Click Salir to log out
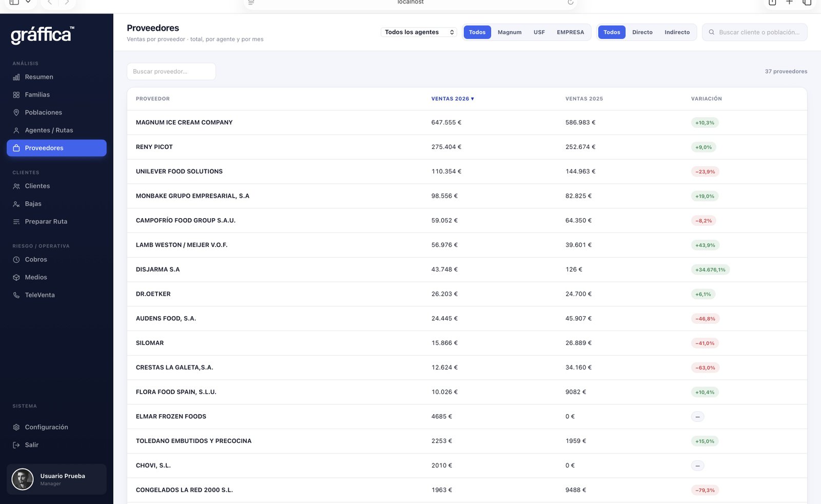The height and width of the screenshot is (504, 821). pos(56,445)
